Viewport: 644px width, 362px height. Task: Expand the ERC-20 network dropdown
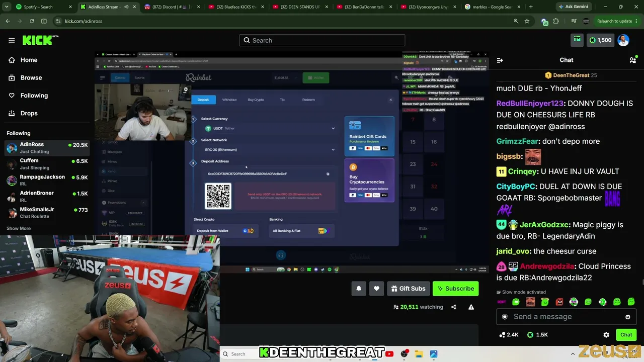(270, 149)
